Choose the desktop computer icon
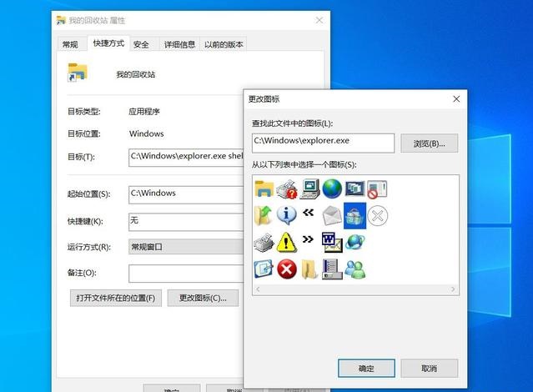Viewport: 533px width, 392px height. [x=309, y=188]
